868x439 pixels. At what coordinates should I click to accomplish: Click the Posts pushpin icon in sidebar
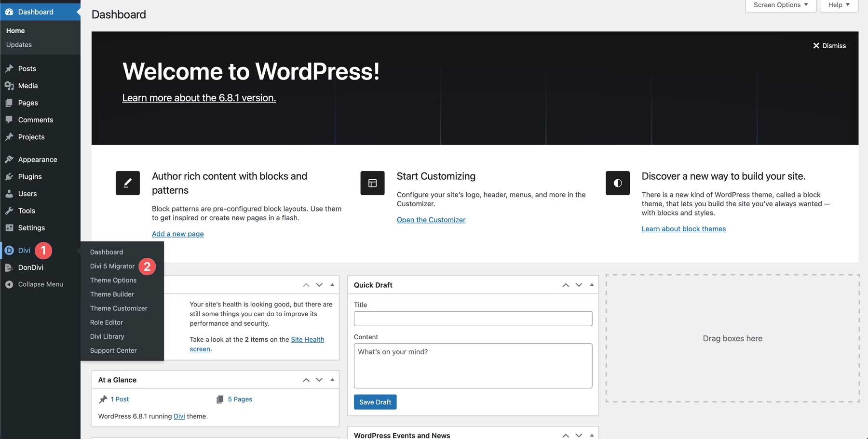click(x=9, y=68)
